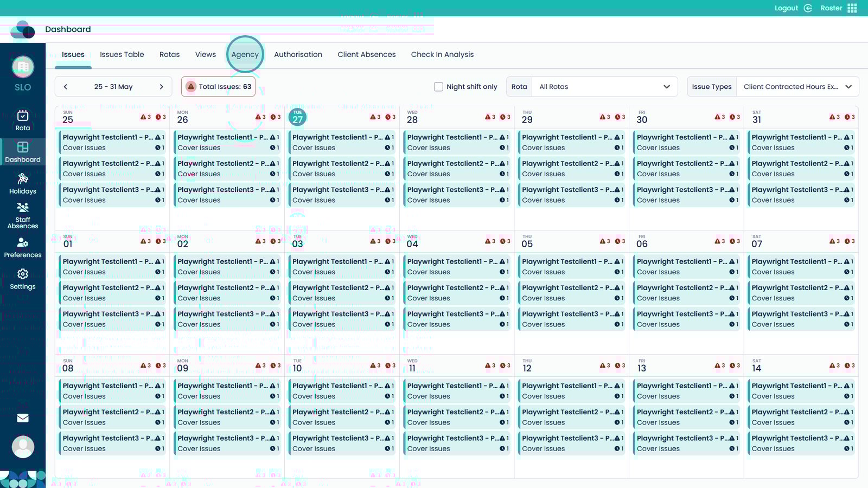Open the mail envelope icon
This screenshot has height=488, width=868.
point(23,418)
